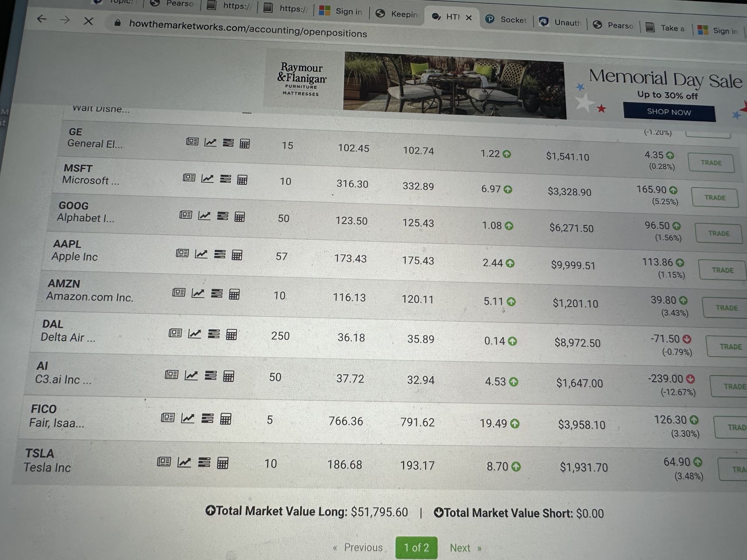Trade Alphabet GOOG shares

pos(719,233)
